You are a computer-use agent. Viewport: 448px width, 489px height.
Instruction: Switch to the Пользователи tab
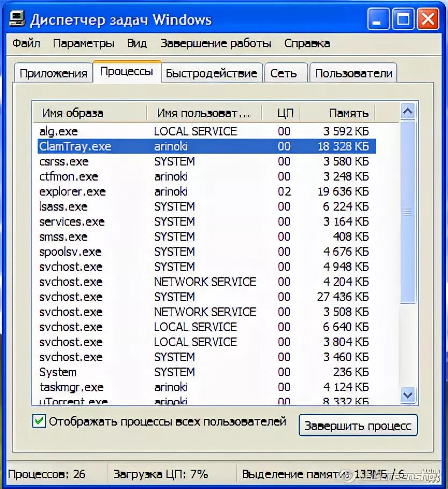tap(353, 73)
